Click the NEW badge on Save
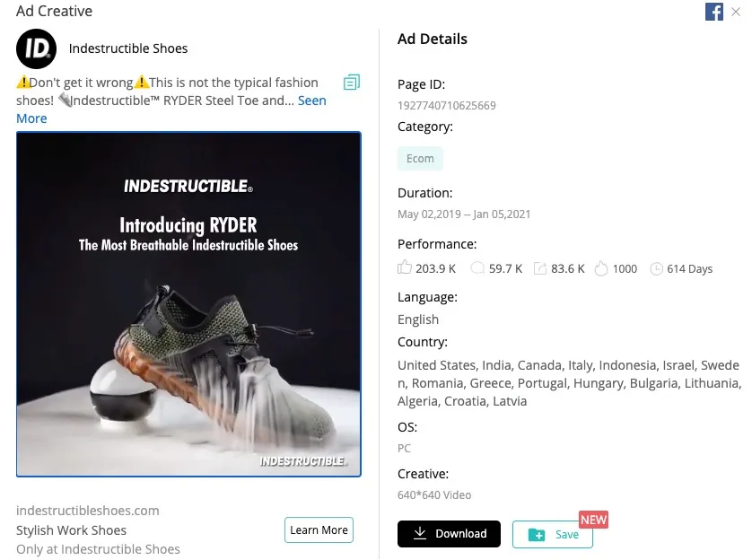This screenshot has width=752, height=560. click(593, 520)
